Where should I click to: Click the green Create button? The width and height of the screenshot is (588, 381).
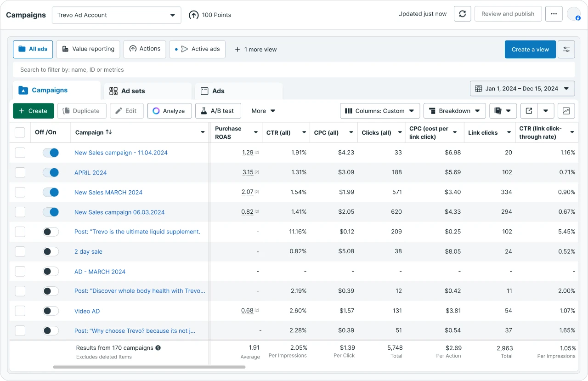(x=33, y=111)
